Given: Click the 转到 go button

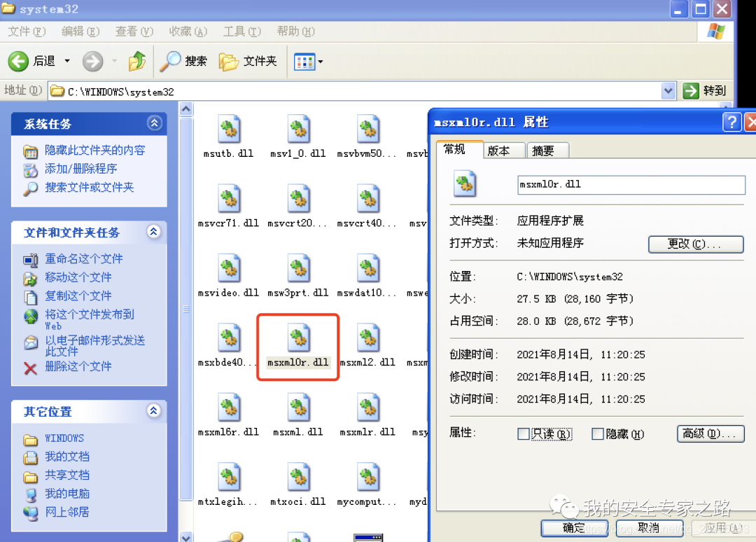Looking at the screenshot, I should [x=705, y=90].
